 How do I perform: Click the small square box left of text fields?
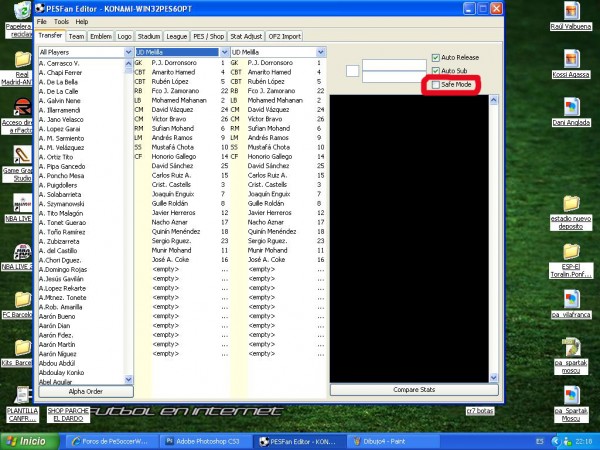click(x=352, y=71)
